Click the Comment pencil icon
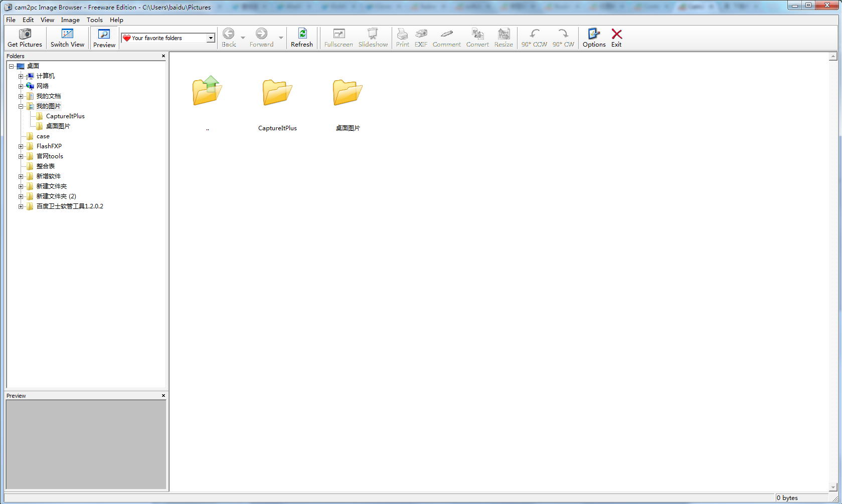The height and width of the screenshot is (504, 842). [x=447, y=34]
